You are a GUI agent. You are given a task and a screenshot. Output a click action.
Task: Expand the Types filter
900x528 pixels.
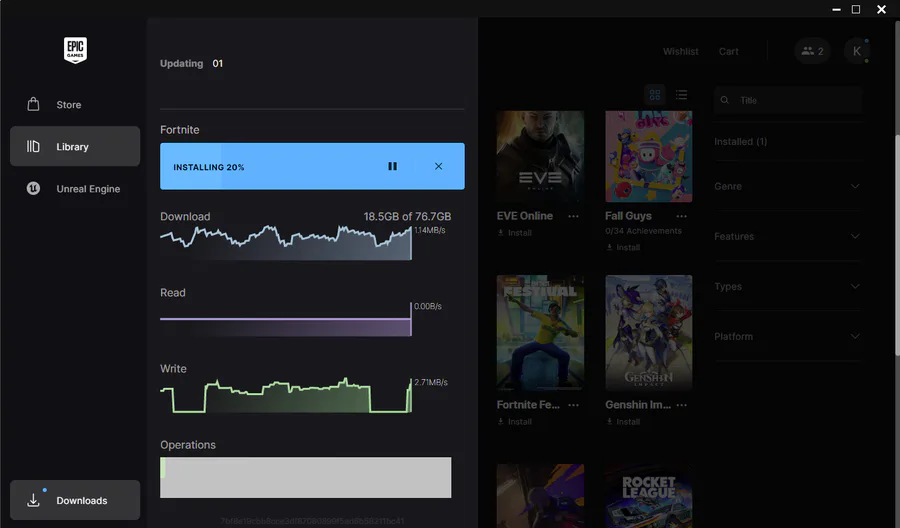787,286
